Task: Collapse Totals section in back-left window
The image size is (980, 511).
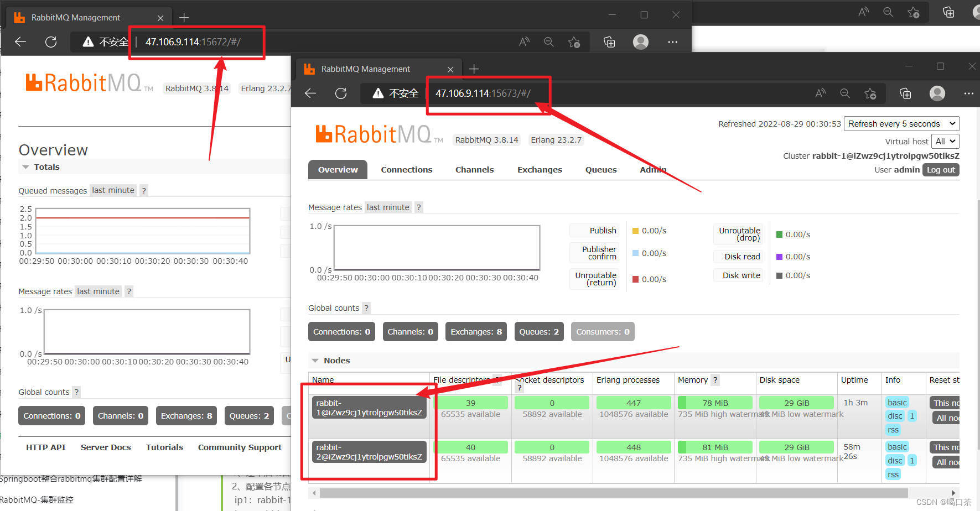Action: (40, 167)
